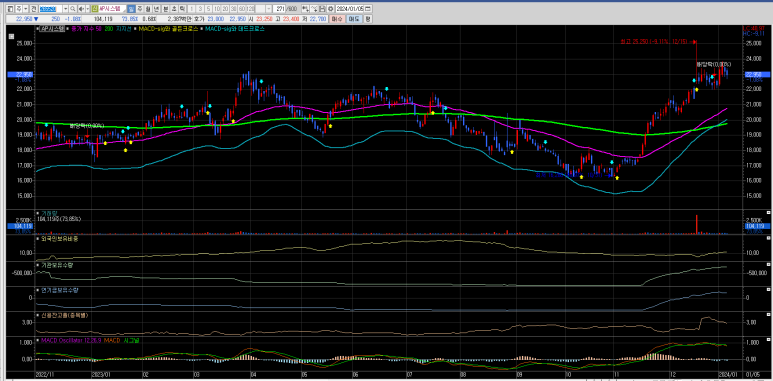Viewport: 773px width, 381px height.
Task: Click the crosshair cursor tool icon
Action: coord(305,9)
